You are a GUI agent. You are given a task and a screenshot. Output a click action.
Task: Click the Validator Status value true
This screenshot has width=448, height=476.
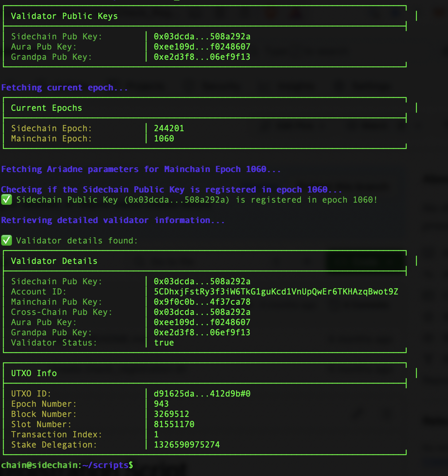click(164, 343)
